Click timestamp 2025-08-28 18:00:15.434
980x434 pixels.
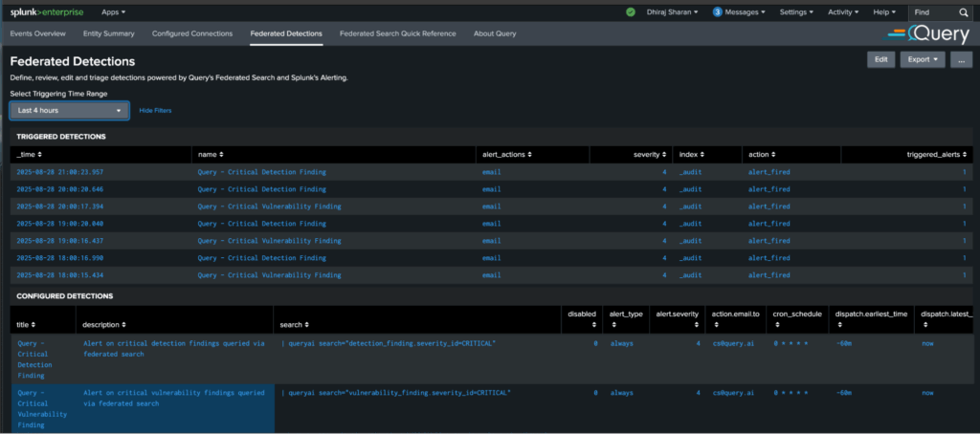point(60,274)
